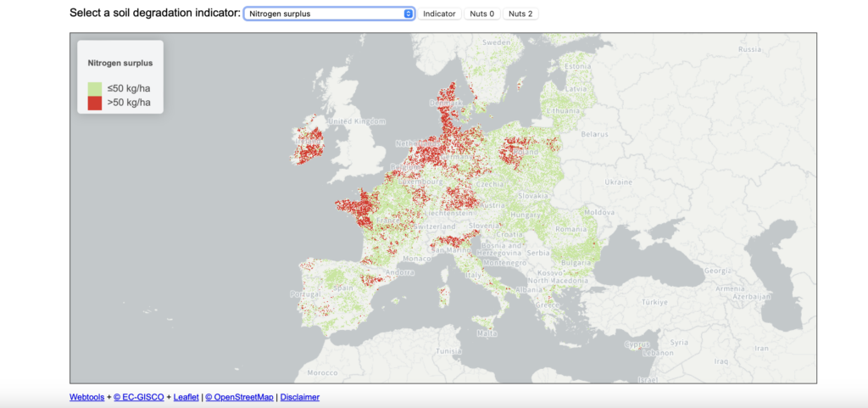This screenshot has height=408, width=868.
Task: Click the Spain label on the map
Action: 342,288
